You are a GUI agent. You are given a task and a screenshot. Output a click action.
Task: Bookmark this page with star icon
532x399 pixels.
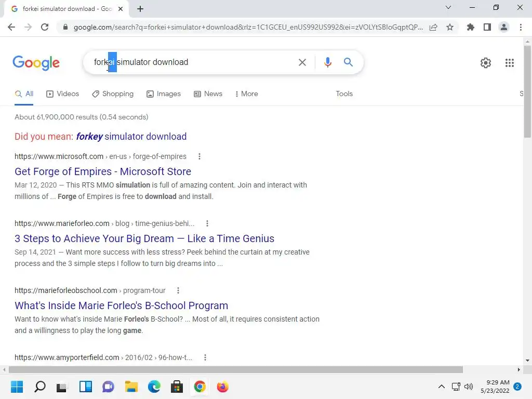[x=450, y=27]
